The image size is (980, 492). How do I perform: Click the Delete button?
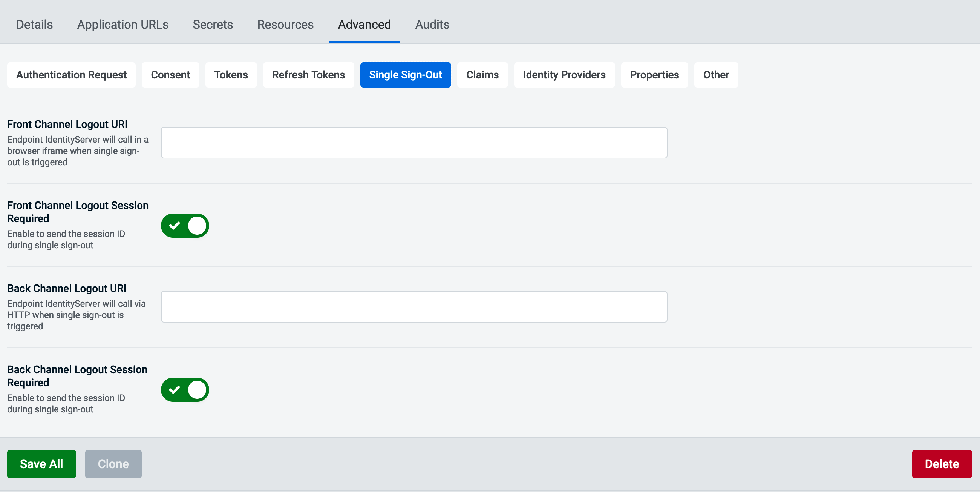tap(942, 464)
